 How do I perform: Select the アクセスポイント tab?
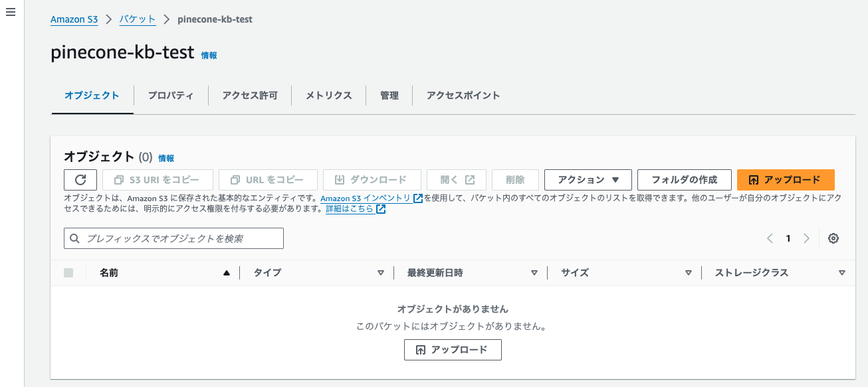pos(463,96)
